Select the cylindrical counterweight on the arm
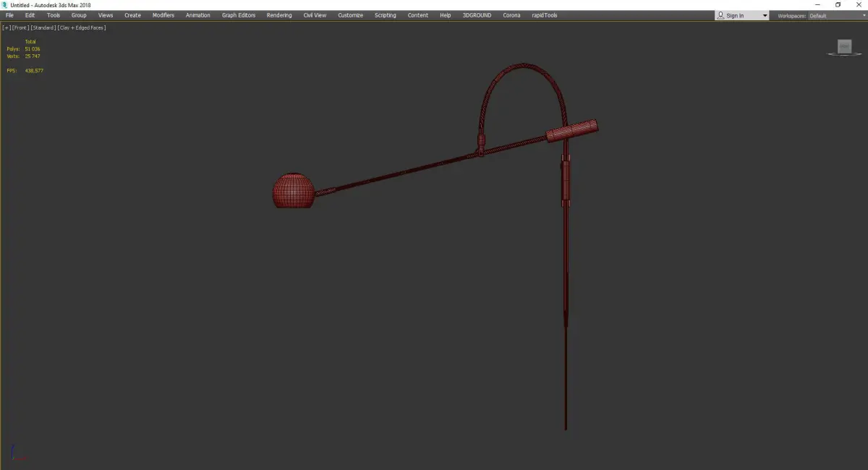Viewport: 868px width, 470px height. (571, 130)
